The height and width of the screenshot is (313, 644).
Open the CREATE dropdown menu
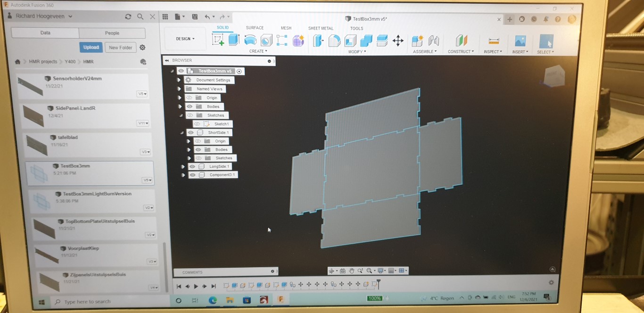coord(258,51)
